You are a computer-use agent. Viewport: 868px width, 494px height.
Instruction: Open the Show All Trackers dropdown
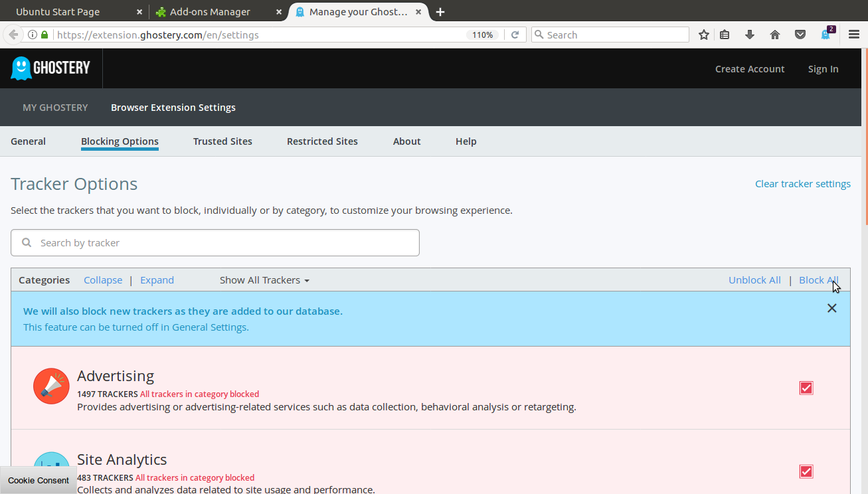[x=264, y=280]
